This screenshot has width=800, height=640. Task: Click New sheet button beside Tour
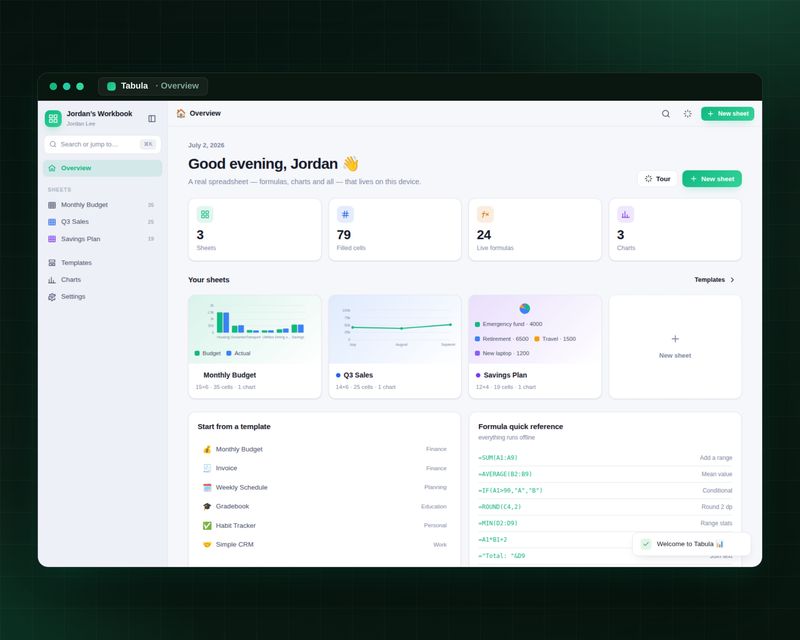[x=712, y=179]
